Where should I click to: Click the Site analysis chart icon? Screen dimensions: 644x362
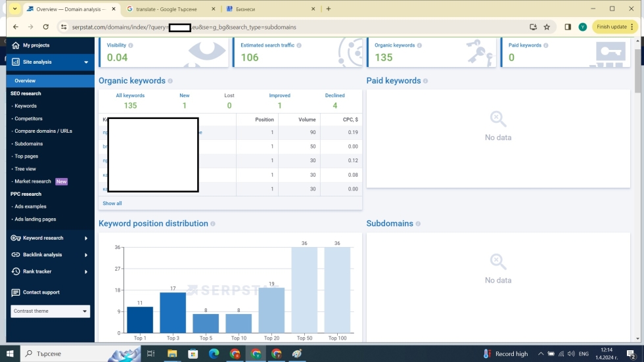pyautogui.click(x=16, y=62)
